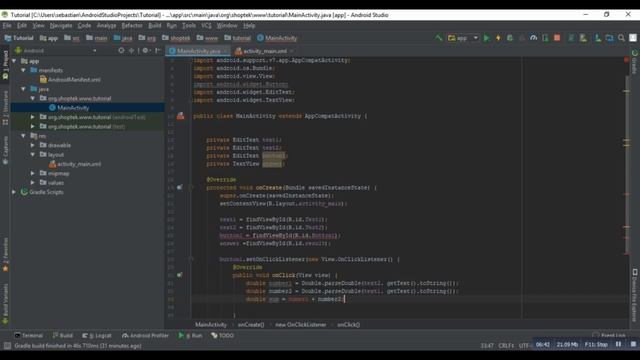Stop the recording with square button
The image size is (640, 360).
[x=633, y=344]
